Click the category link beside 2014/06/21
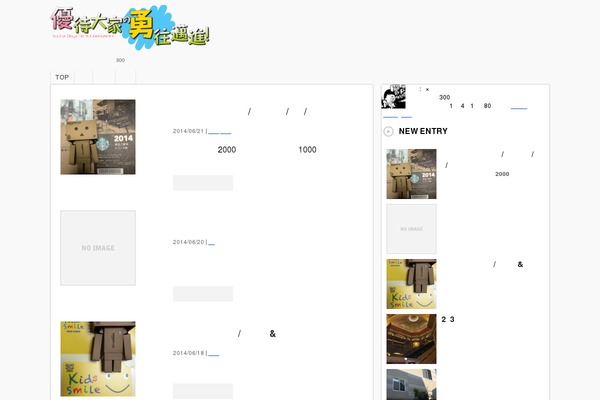 220,132
